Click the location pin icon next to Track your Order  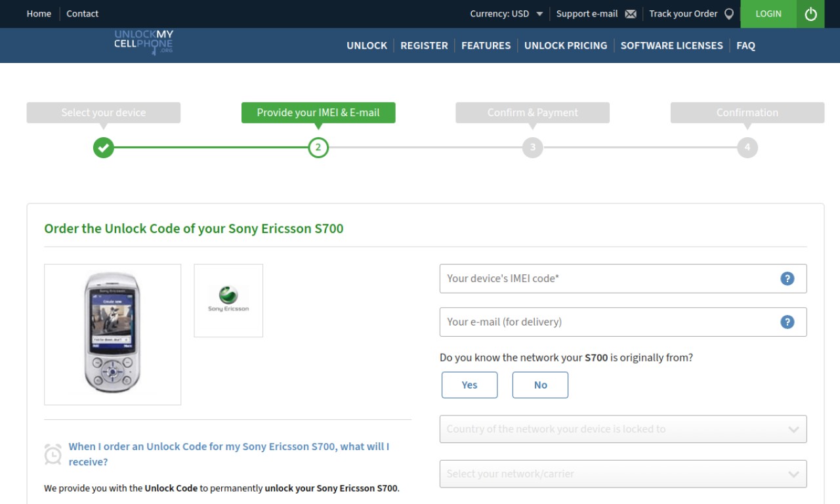coord(728,14)
